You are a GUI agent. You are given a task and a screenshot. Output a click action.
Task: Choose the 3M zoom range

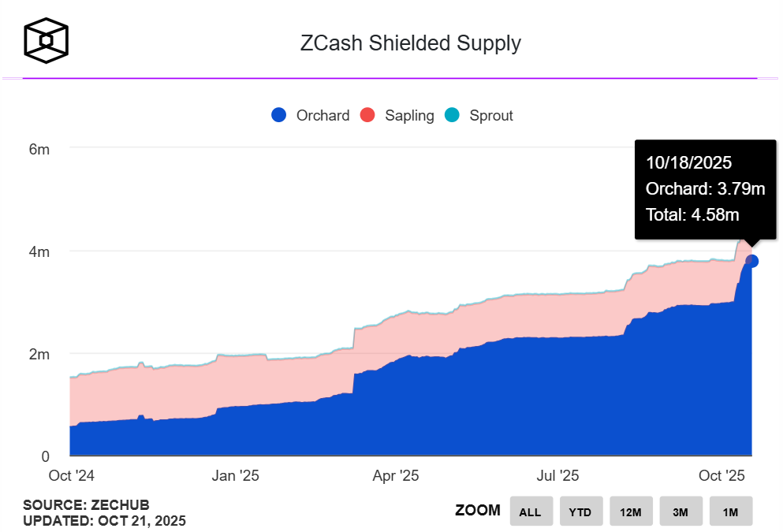(x=680, y=511)
